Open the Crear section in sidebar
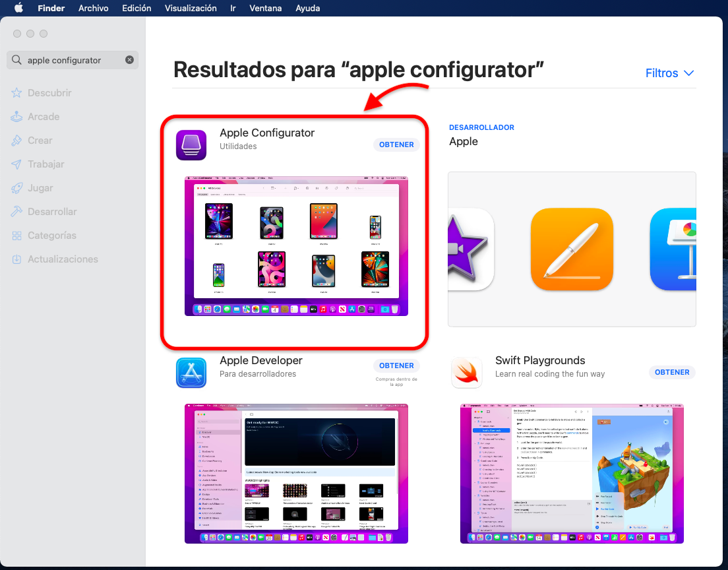 click(x=44, y=140)
